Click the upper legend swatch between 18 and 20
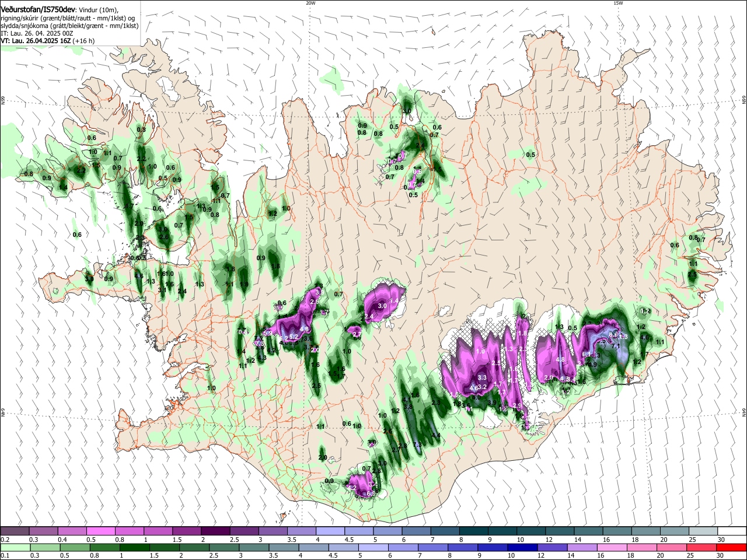 (647, 531)
